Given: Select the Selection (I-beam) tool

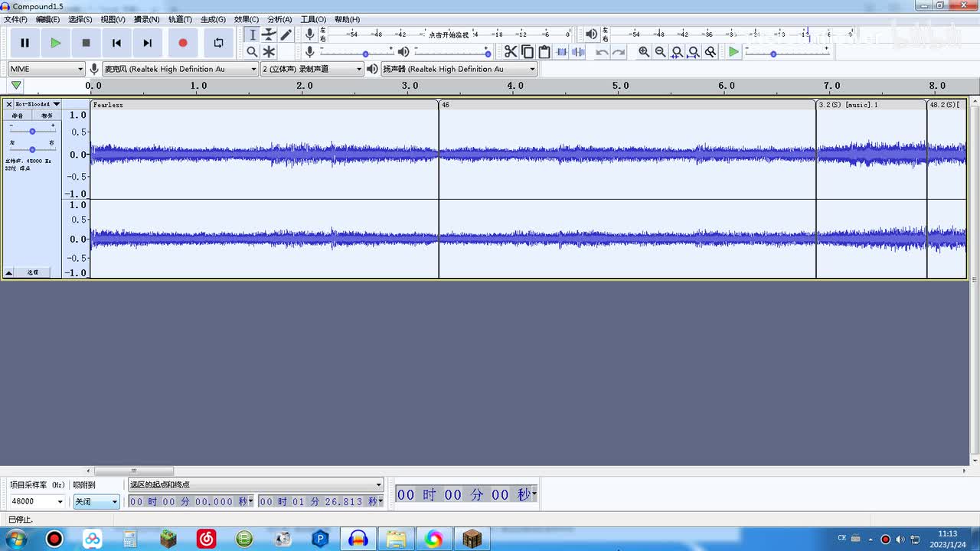Looking at the screenshot, I should tap(253, 34).
